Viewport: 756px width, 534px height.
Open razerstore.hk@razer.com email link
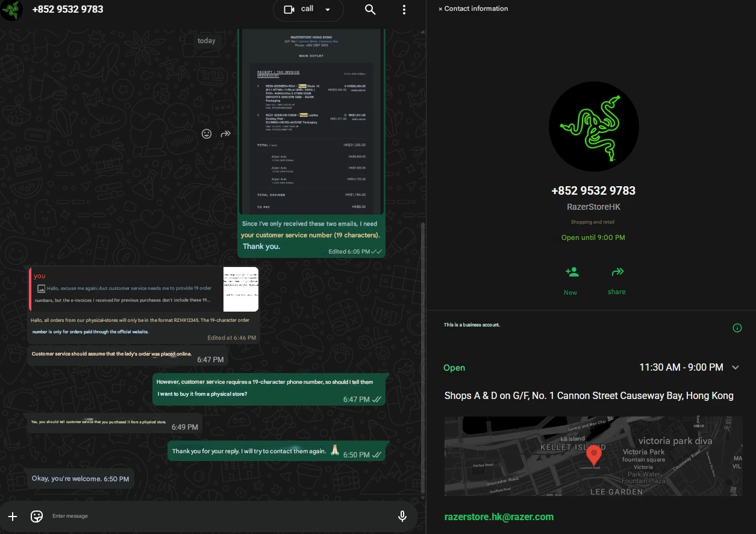(499, 517)
